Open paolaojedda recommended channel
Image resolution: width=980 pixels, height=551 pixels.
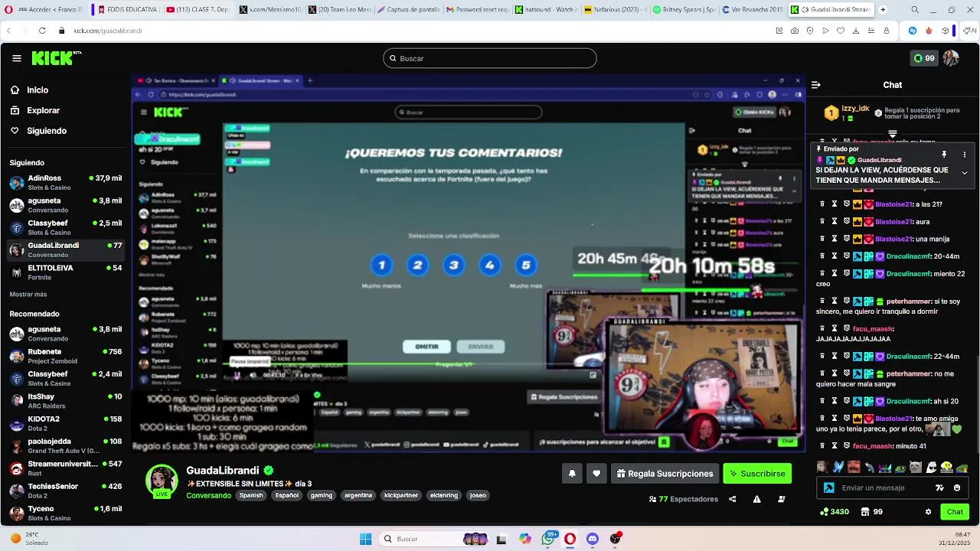point(66,445)
